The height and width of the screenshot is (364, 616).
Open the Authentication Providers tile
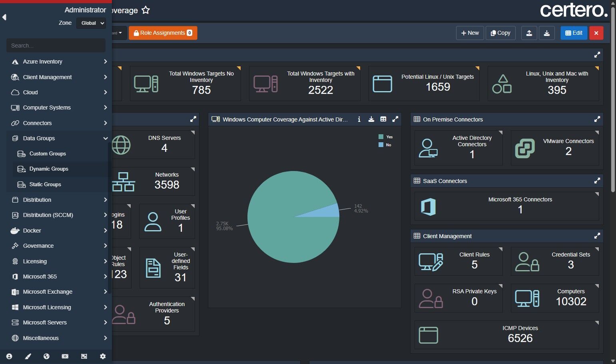153,314
